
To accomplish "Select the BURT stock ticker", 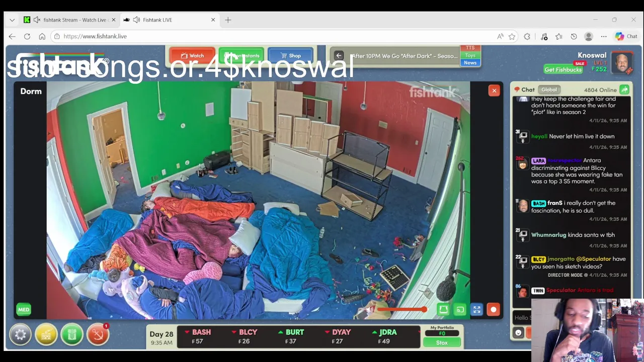I will 291,336.
